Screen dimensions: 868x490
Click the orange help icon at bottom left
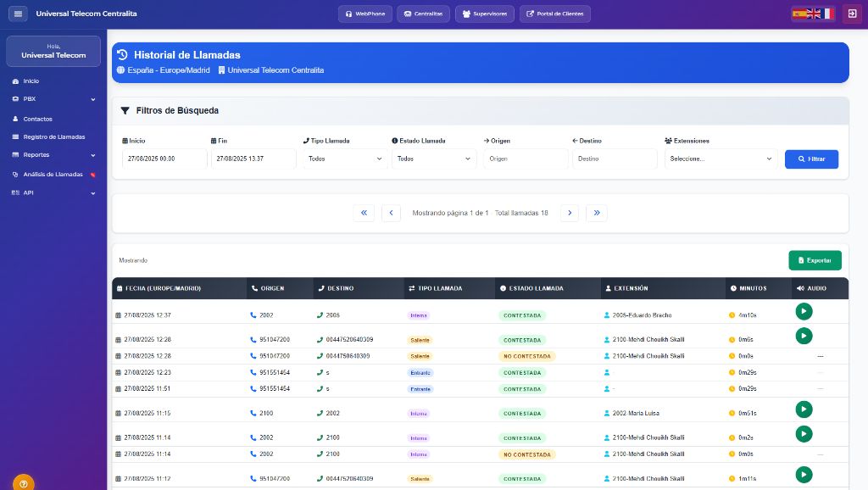coord(23,483)
